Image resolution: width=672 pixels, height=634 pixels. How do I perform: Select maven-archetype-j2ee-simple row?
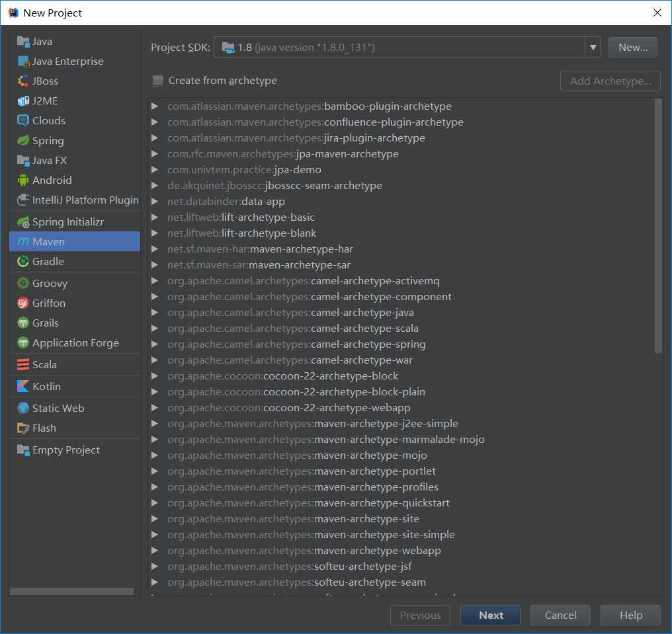(x=401, y=423)
